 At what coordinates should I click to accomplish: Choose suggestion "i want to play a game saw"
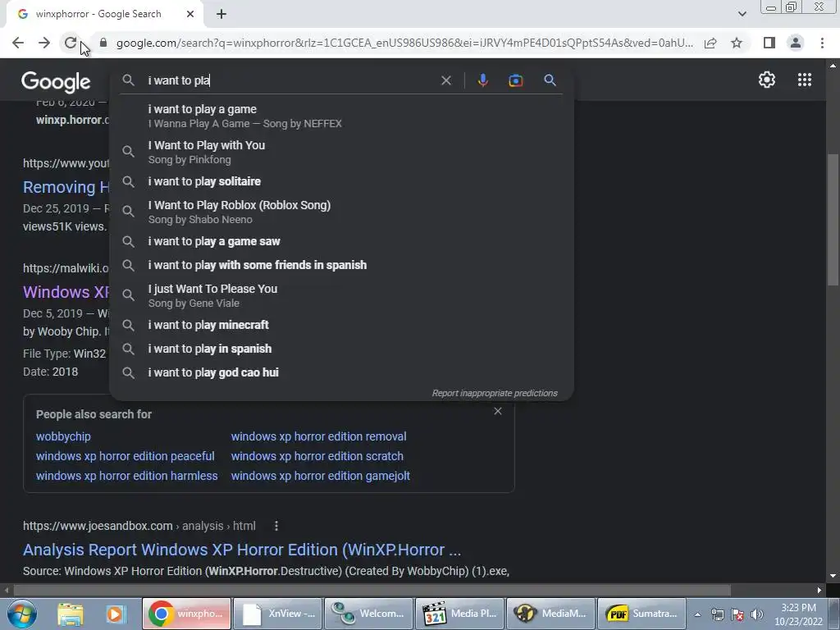[x=341, y=242]
